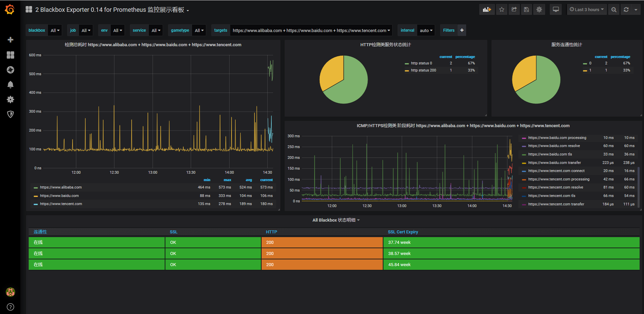Open the HTTP检测类服务状态统计 panel title menu
The width and height of the screenshot is (644, 314).
click(385, 45)
